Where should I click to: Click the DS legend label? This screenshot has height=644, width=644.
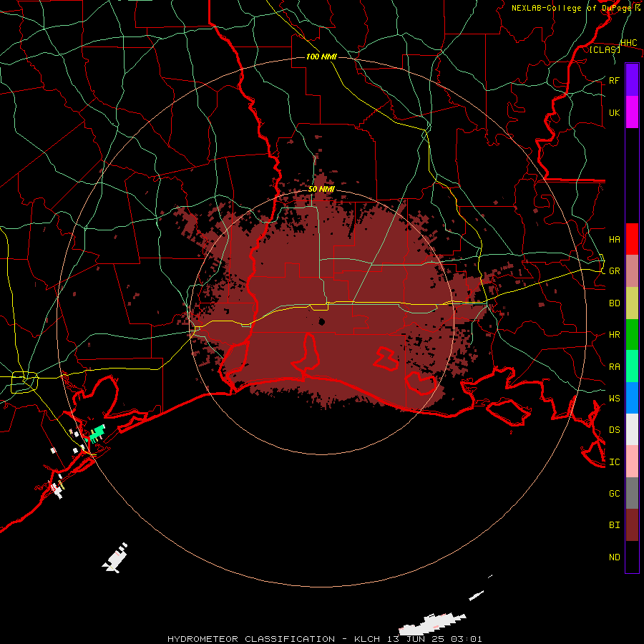point(615,429)
